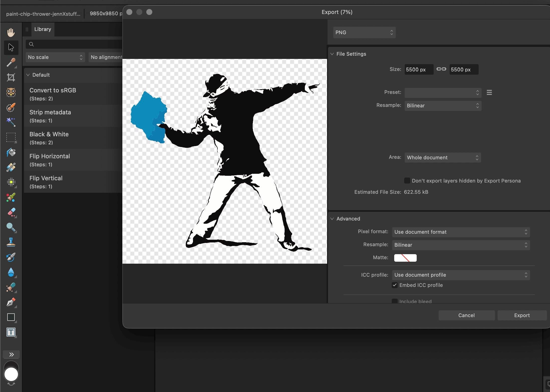550x392 pixels.
Task: Click the export preview image
Action: [x=225, y=161]
